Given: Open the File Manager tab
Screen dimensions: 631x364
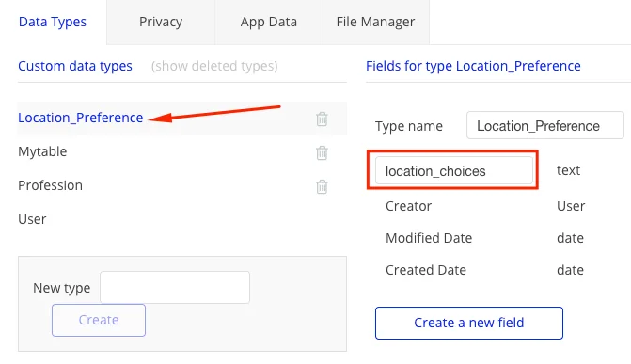Looking at the screenshot, I should point(375,22).
